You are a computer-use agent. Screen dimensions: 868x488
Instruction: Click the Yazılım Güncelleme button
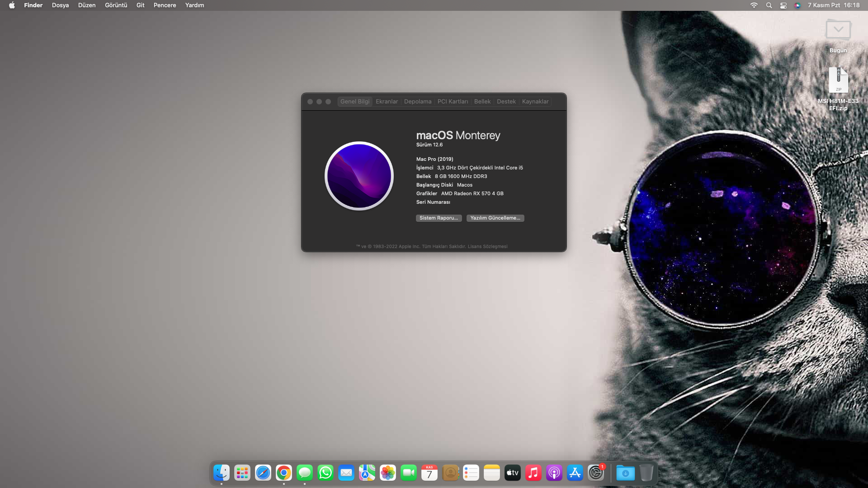(x=495, y=218)
